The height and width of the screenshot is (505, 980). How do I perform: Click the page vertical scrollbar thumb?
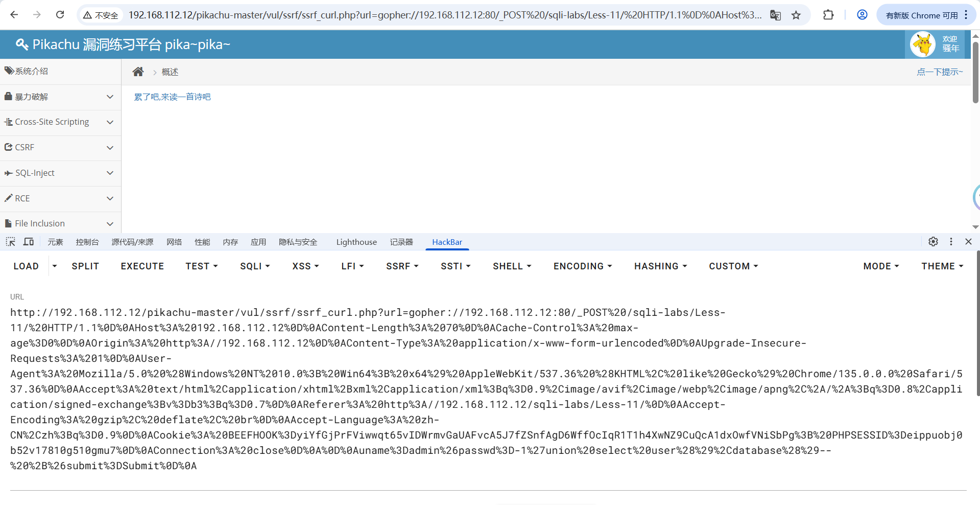[975, 72]
